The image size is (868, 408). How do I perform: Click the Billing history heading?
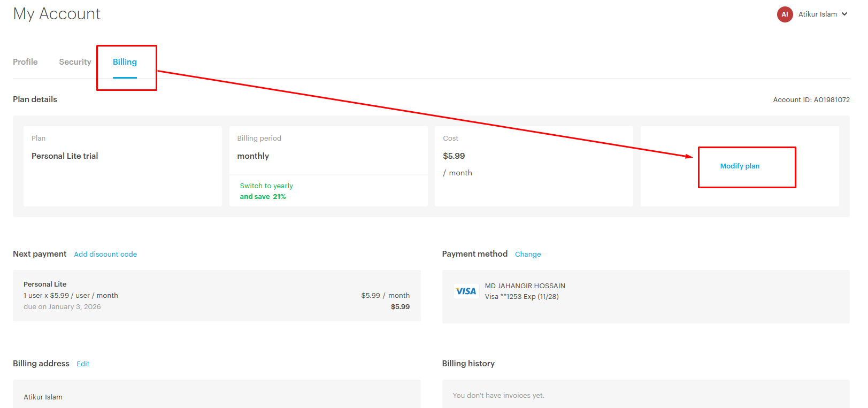(468, 364)
